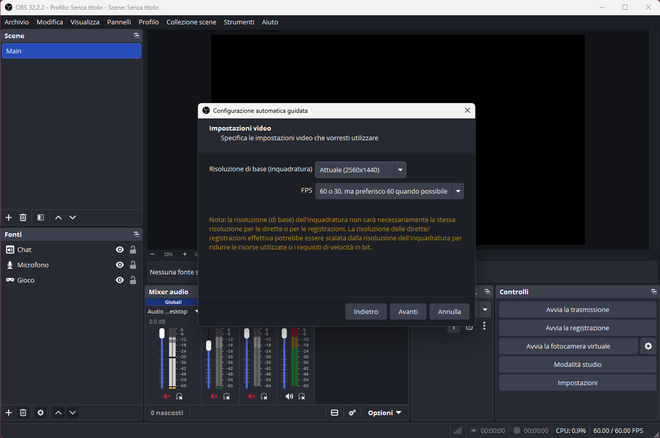660x438 pixels.
Task: Click Avvia la fotocamera virtuale button
Action: [568, 346]
